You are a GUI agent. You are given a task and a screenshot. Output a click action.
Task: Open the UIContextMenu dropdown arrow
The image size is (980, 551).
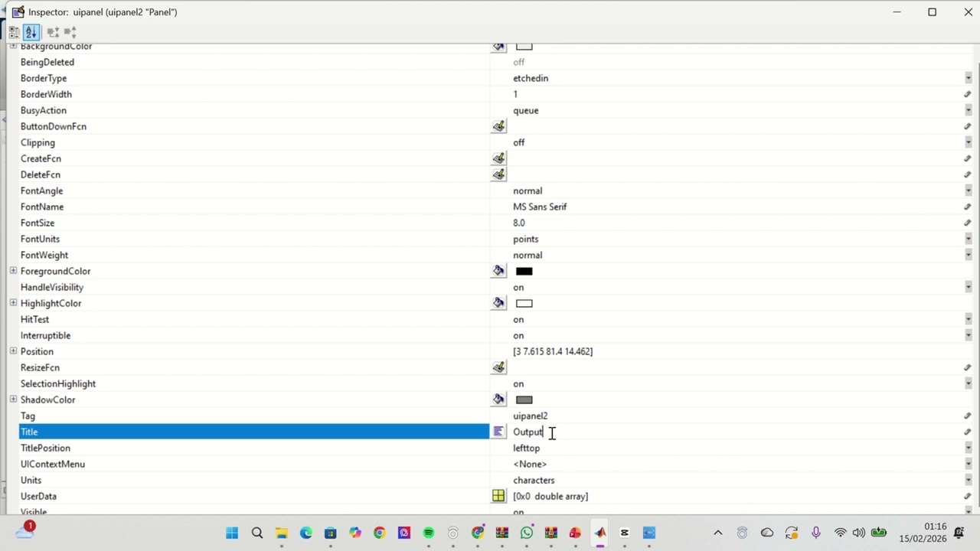click(x=969, y=464)
